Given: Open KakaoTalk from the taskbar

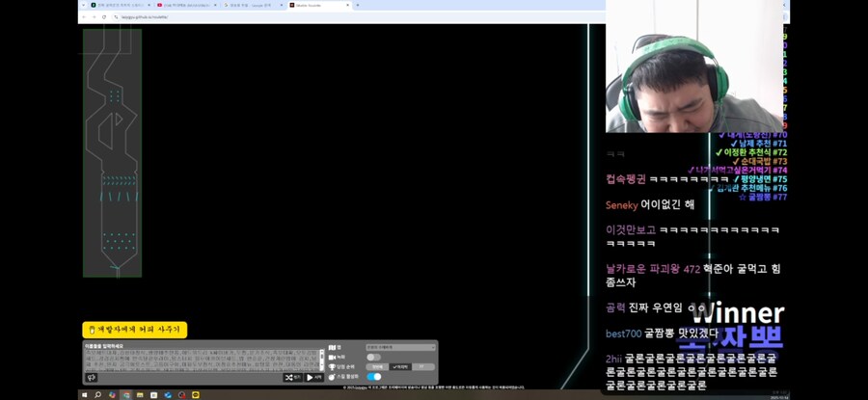Looking at the screenshot, I should [196, 394].
